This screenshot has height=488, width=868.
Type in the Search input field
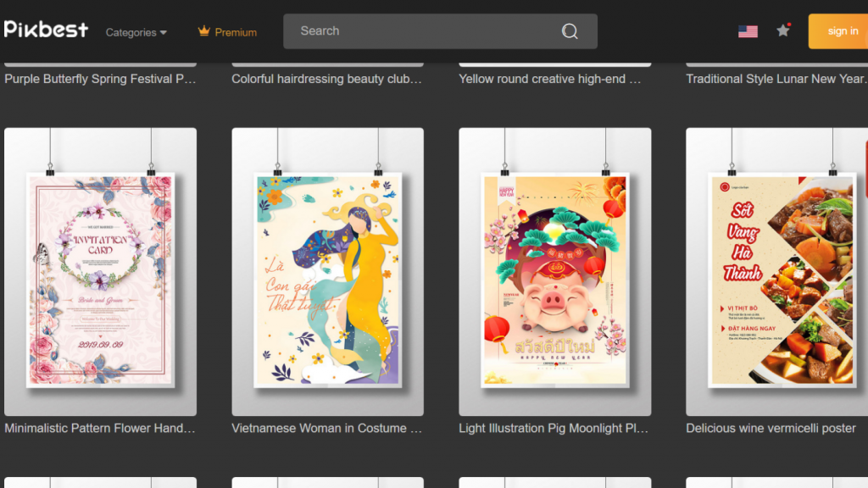pyautogui.click(x=424, y=31)
